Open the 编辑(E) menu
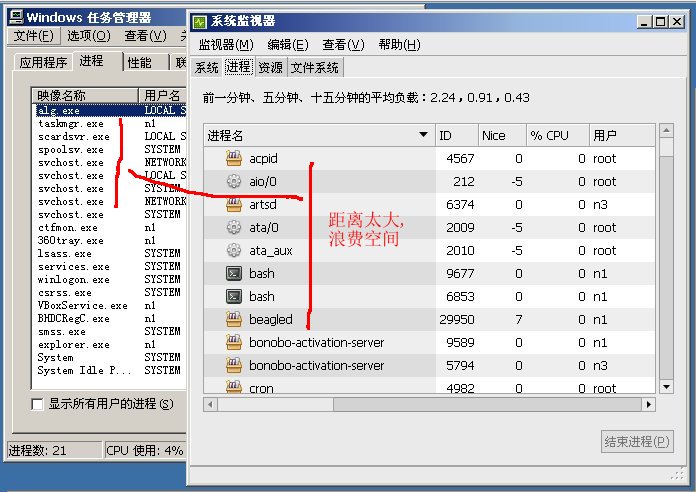Image resolution: width=696 pixels, height=492 pixels. (x=288, y=44)
